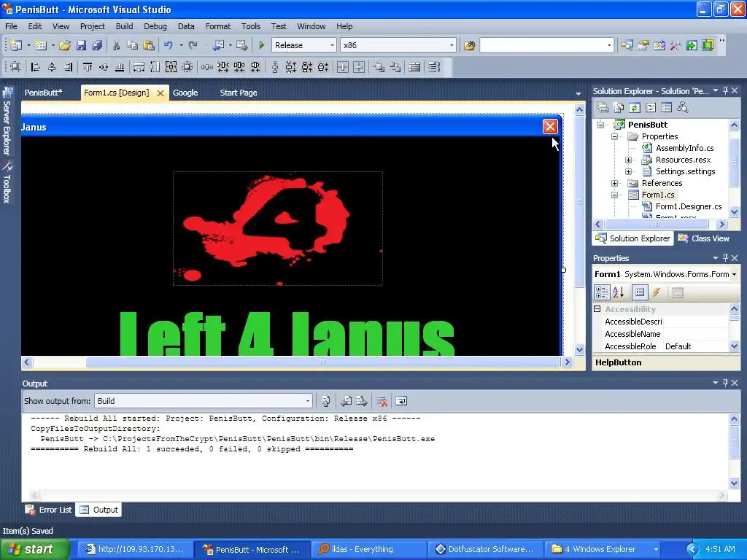Click the Navigate Backward icon
747x560 pixels.
pos(218,45)
